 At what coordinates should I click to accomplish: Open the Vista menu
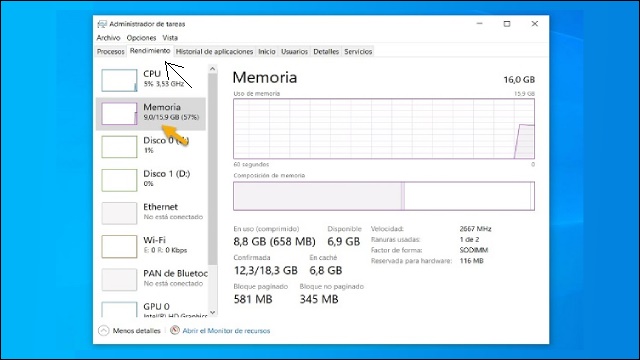click(x=170, y=38)
